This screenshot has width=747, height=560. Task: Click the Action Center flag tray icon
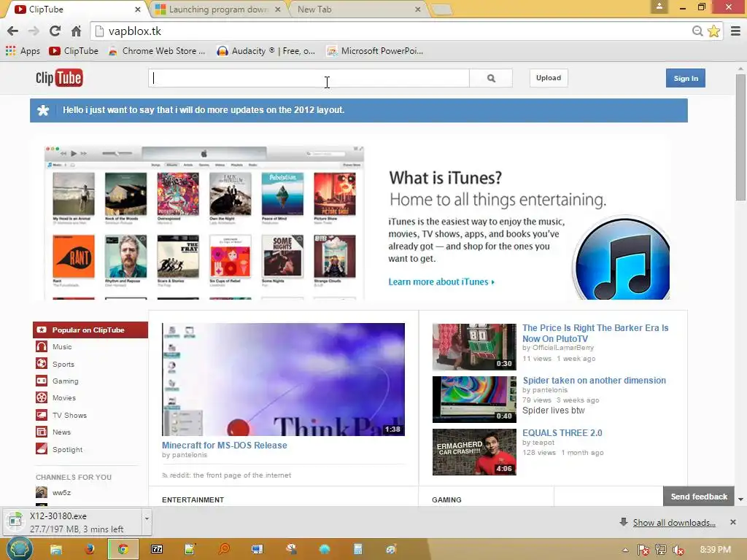tap(643, 550)
